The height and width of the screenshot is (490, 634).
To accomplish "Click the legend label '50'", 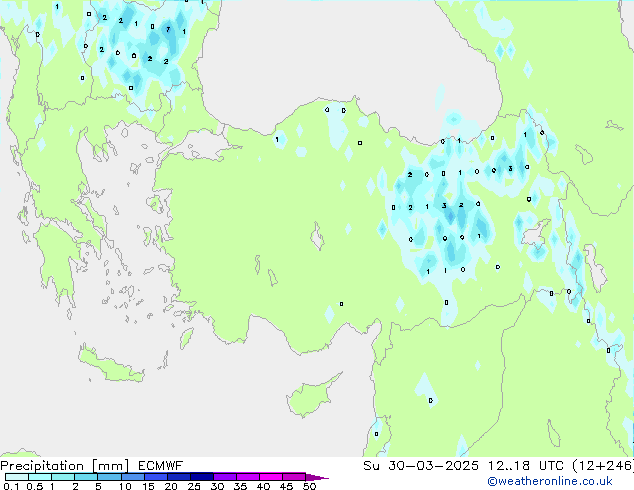I will click(x=309, y=486).
